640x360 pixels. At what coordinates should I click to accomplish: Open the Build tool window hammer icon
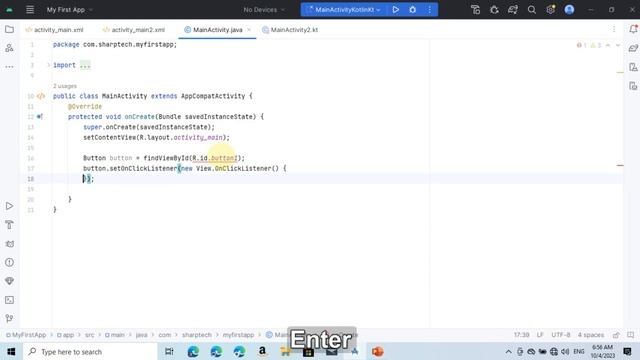pos(9,225)
